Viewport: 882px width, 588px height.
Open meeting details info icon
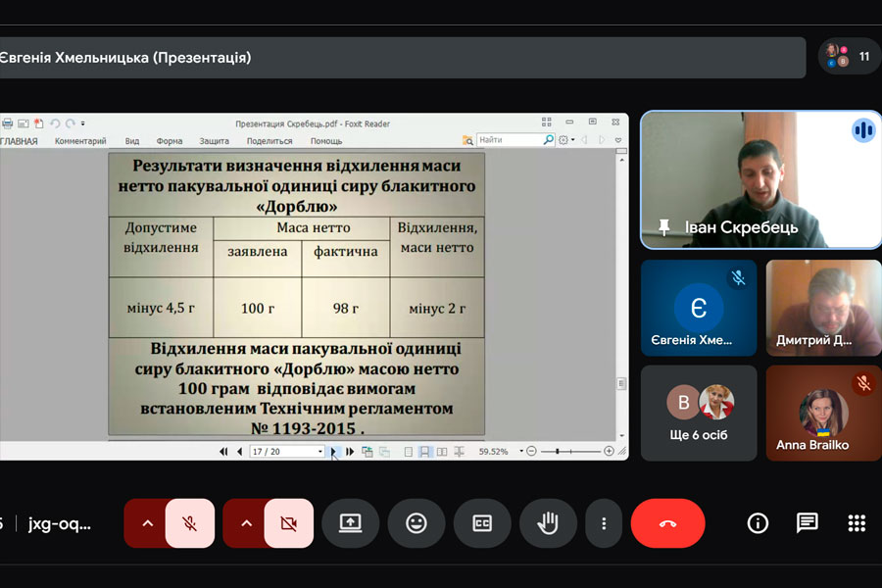(x=758, y=523)
